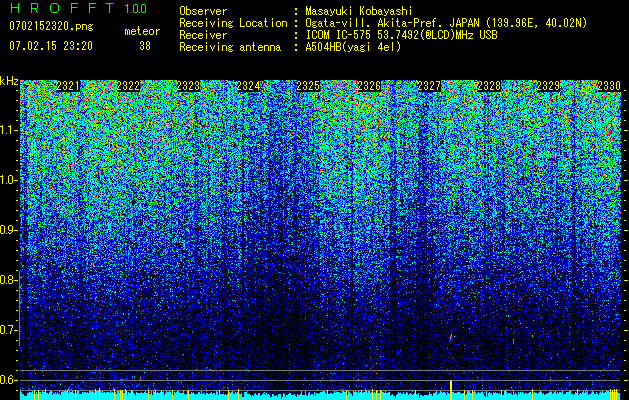Click the 2329 time marker
Viewport: 629px width, 400px height.
point(548,86)
